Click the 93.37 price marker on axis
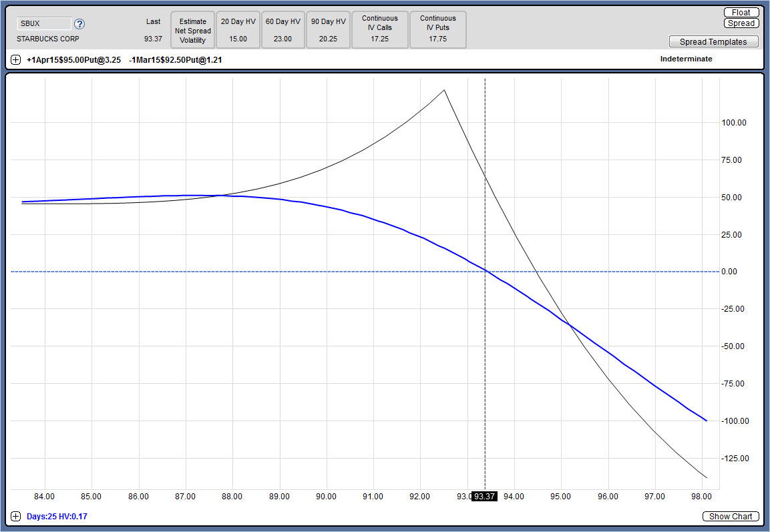 (x=485, y=497)
